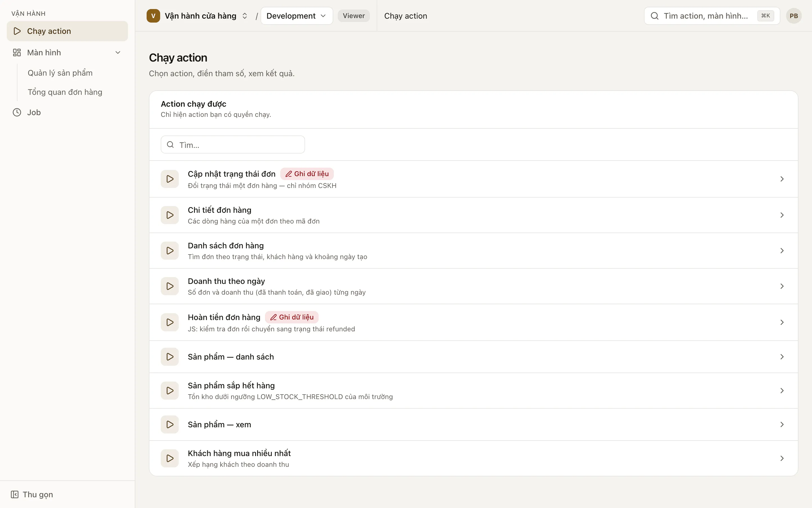This screenshot has height=508, width=812.
Task: Click play icon for Sản phẩm sắp hết hàng
Action: point(170,391)
